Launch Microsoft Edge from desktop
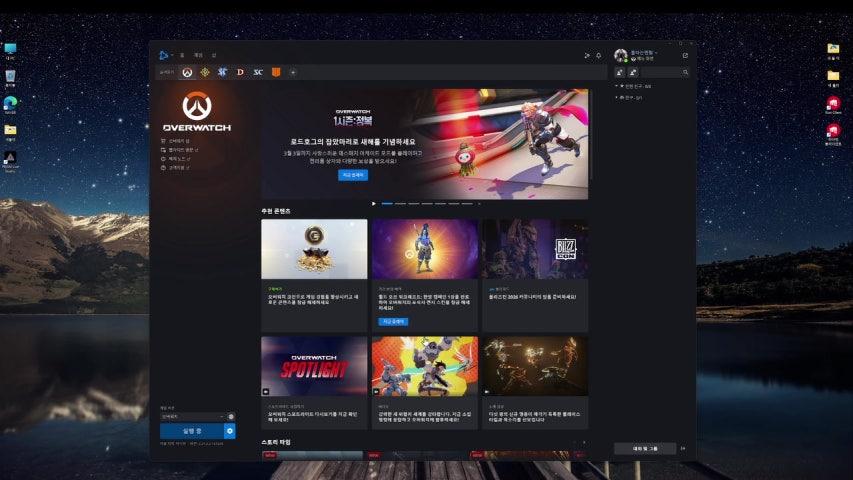Image resolution: width=853 pixels, height=480 pixels. (10, 104)
